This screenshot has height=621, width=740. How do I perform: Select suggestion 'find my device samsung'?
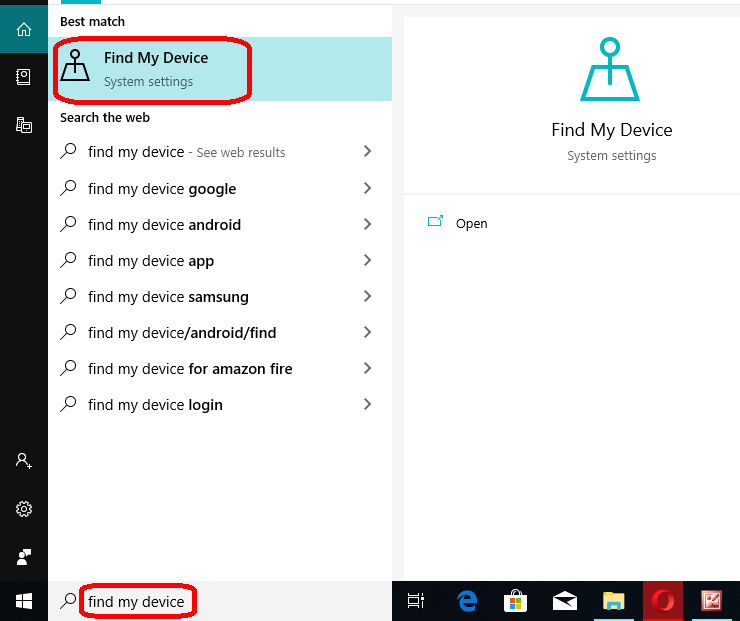click(220, 296)
